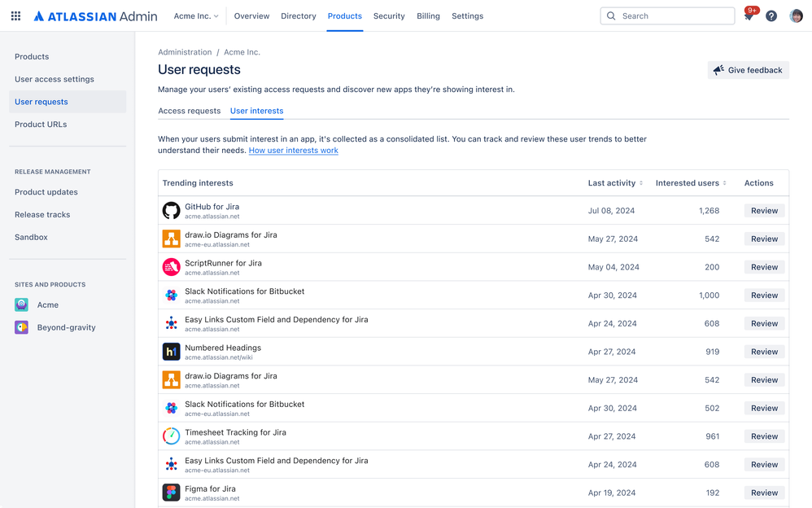The height and width of the screenshot is (508, 812).
Task: Click the Timesheet Tracking for Jira name
Action: (235, 432)
